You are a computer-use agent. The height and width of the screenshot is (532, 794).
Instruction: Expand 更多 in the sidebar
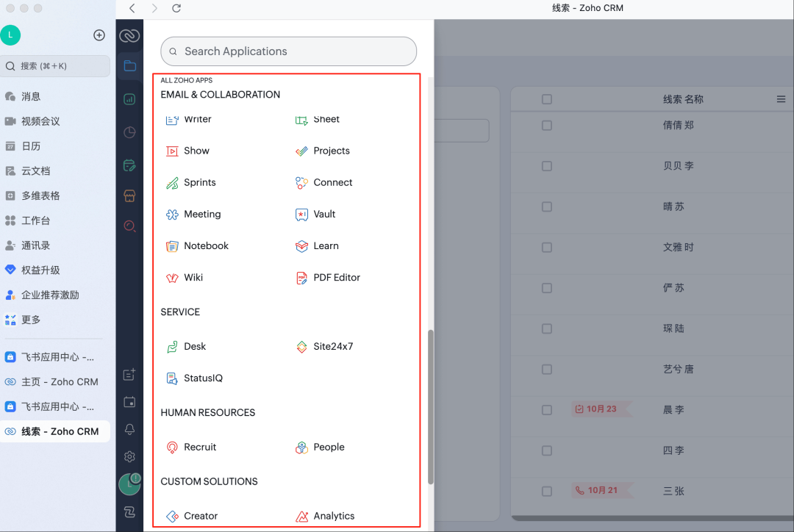pyautogui.click(x=55, y=320)
